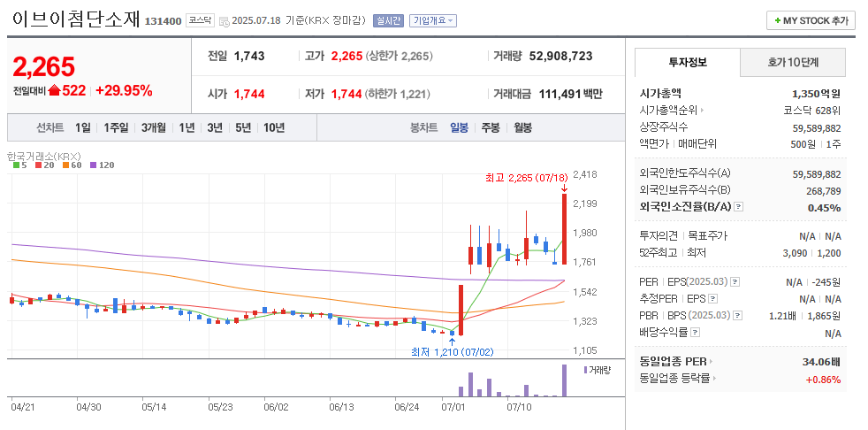Click the 상장주식수 value 59,589,882
Image resolution: width=868 pixels, height=430 pixels.
(817, 128)
